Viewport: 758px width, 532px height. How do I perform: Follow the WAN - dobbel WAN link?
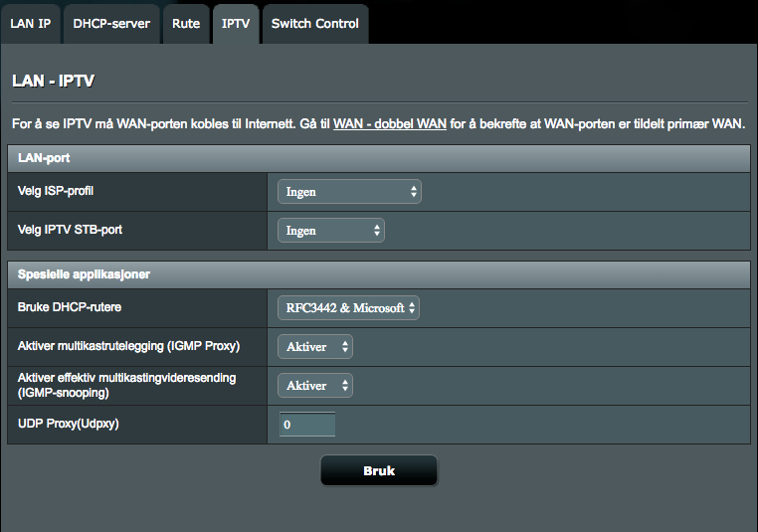[390, 124]
